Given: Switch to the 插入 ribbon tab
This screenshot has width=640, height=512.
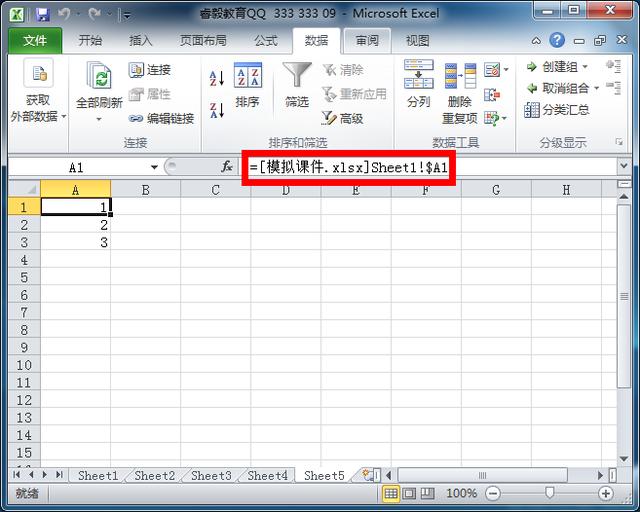Looking at the screenshot, I should 141,40.
